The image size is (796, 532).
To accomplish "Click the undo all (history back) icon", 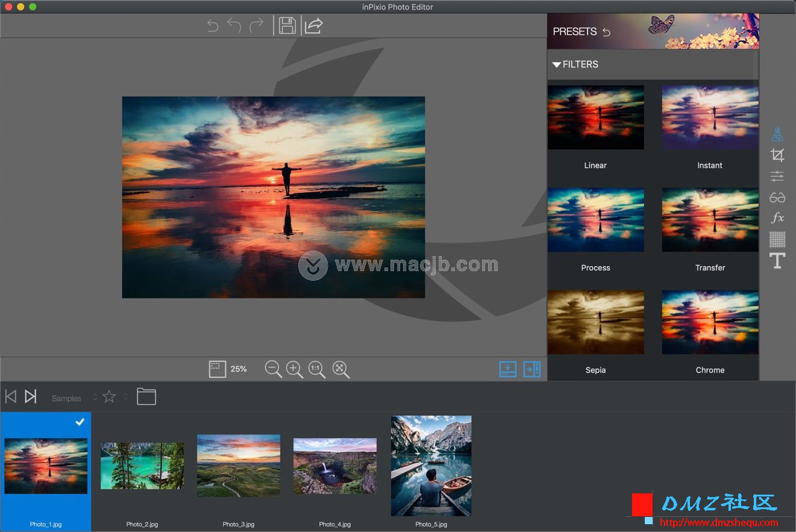I will pyautogui.click(x=213, y=25).
